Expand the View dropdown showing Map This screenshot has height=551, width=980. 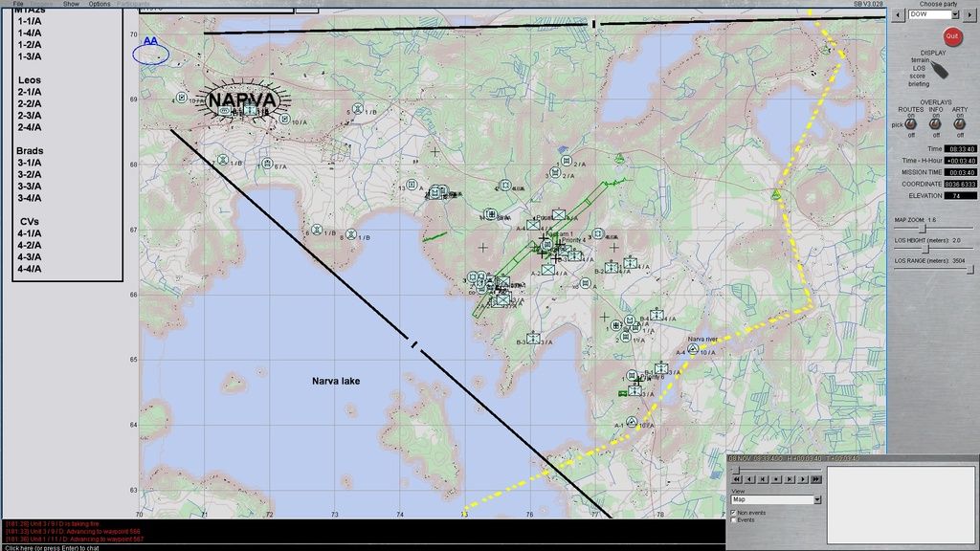(816, 499)
